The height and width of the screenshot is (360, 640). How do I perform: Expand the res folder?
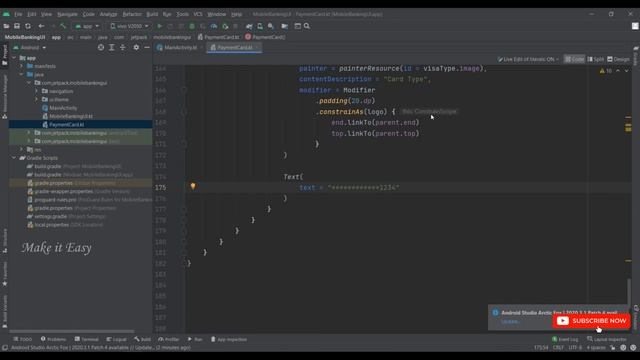click(x=22, y=150)
